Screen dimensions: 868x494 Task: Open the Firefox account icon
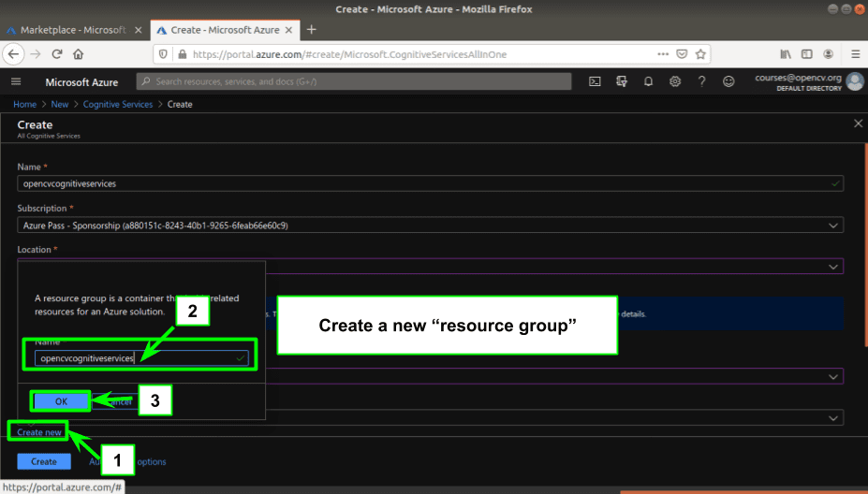pos(828,54)
